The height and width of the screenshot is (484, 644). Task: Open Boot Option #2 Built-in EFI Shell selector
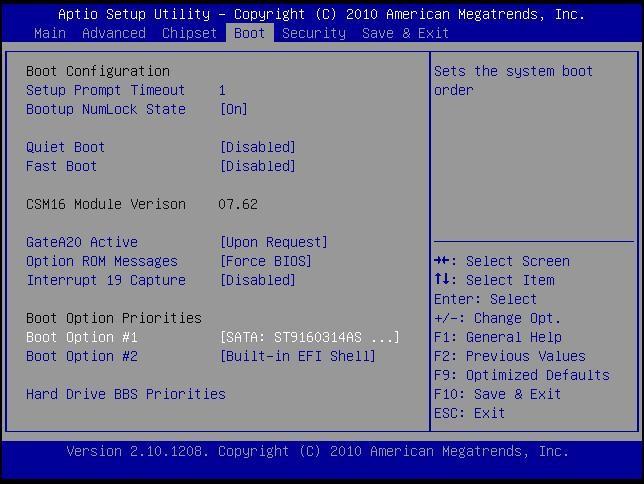point(297,356)
